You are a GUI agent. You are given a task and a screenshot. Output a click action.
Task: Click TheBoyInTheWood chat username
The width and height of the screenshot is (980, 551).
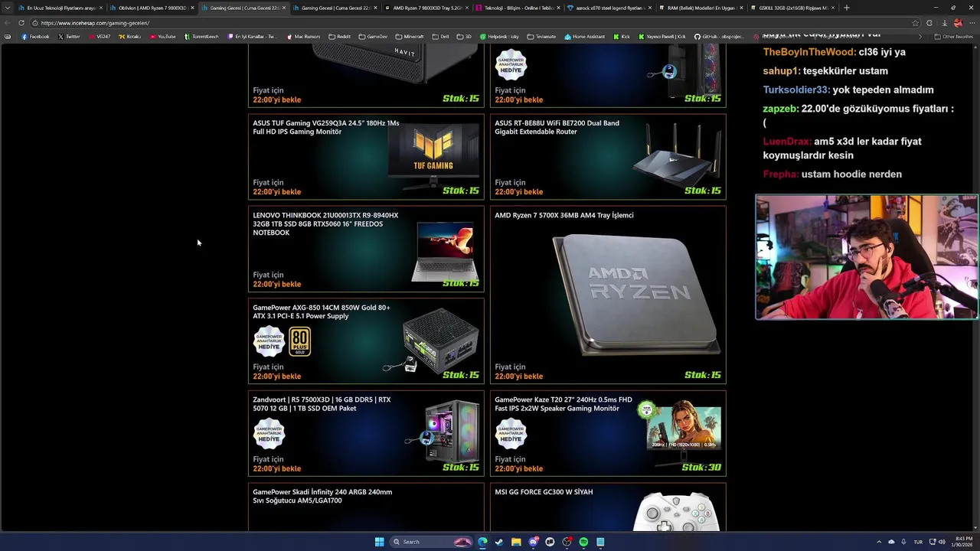click(809, 52)
